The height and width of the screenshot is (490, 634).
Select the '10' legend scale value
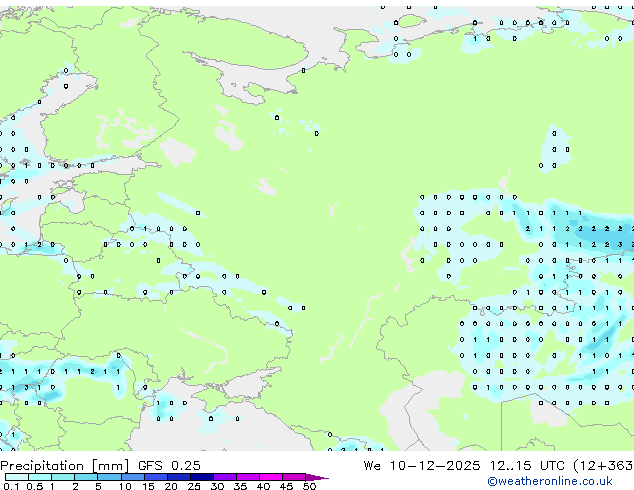click(125, 486)
